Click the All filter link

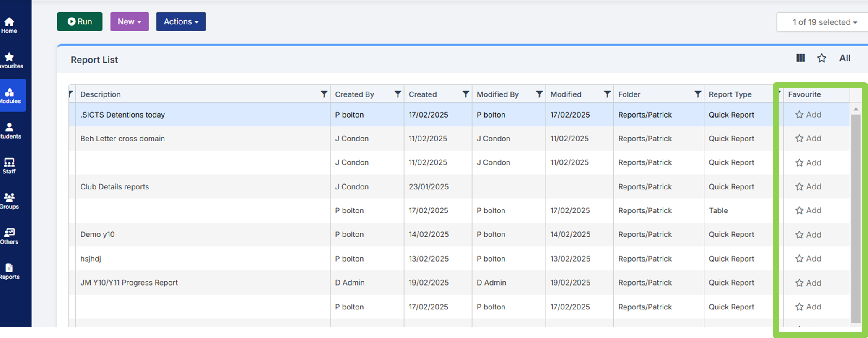click(845, 58)
